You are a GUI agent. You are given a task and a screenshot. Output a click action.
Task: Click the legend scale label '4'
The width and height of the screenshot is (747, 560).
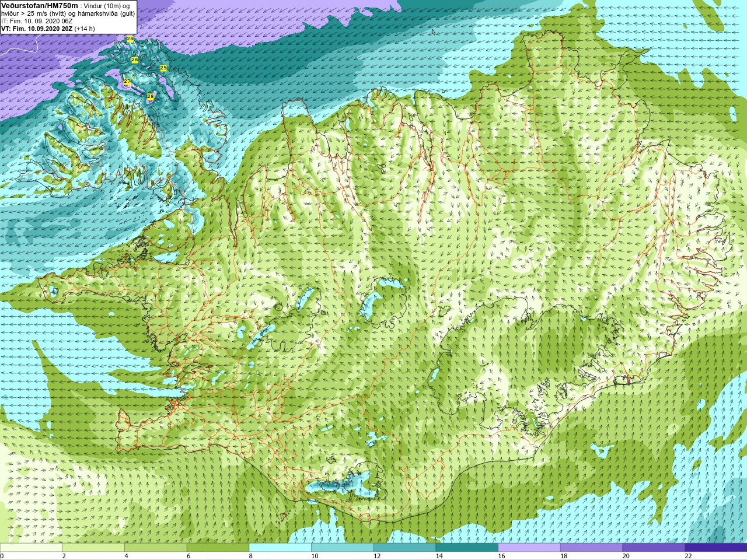click(x=126, y=556)
